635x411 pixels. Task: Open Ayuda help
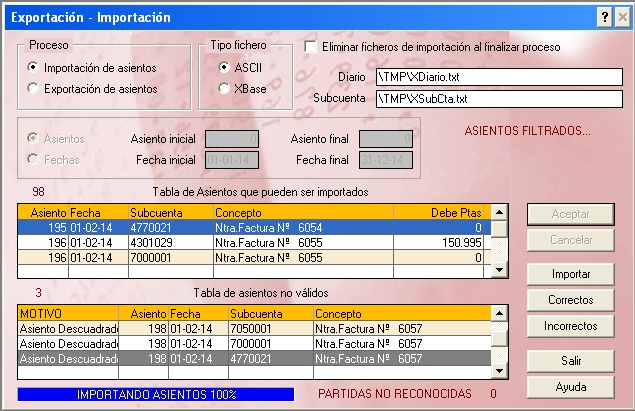point(571,387)
